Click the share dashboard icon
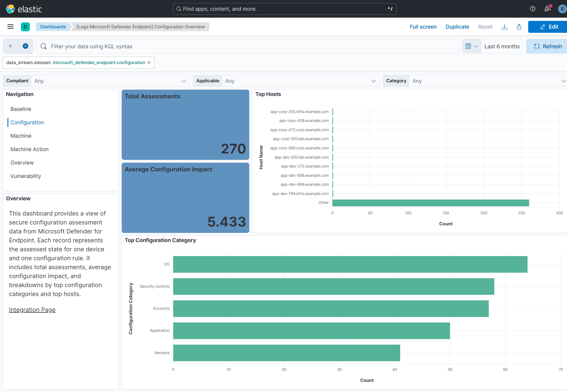 click(x=519, y=27)
